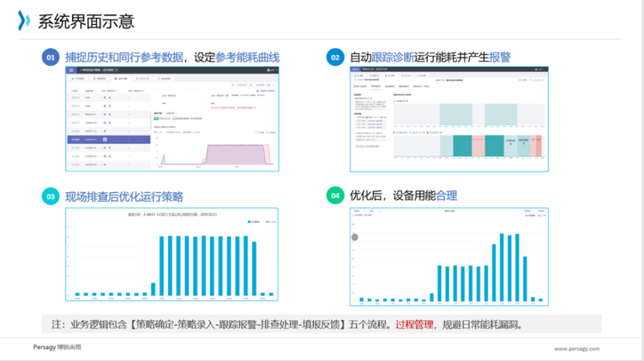Click the red text 过程管理 in the note
The image size is (644, 361).
click(x=414, y=324)
